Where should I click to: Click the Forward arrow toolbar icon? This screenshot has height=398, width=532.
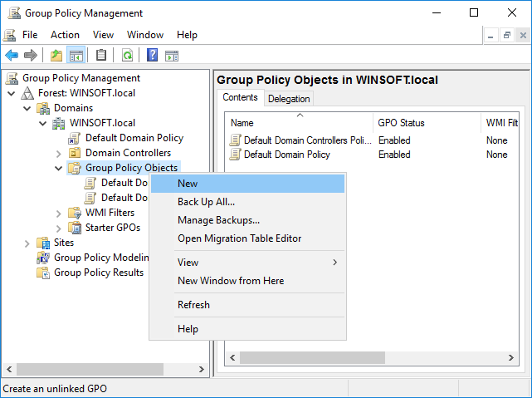31,55
